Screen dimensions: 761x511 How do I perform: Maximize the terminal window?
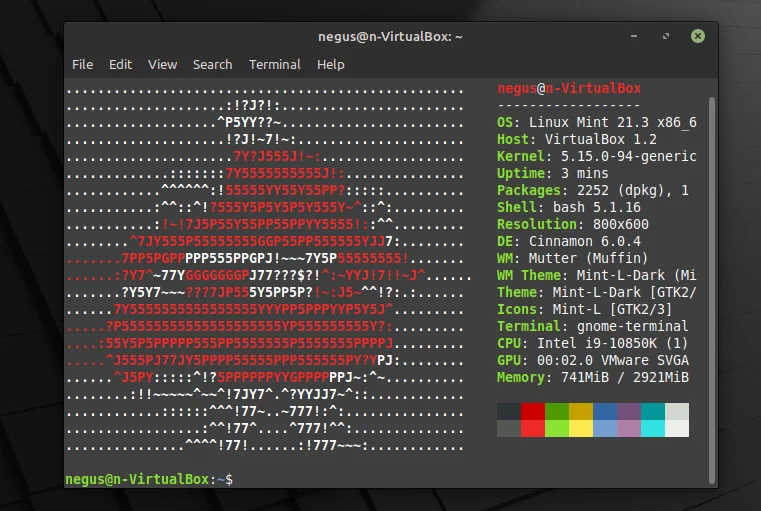(x=666, y=36)
